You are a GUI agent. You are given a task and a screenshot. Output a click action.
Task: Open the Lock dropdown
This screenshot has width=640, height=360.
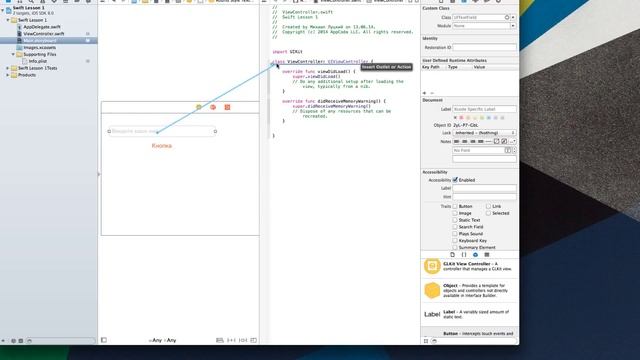tap(484, 133)
